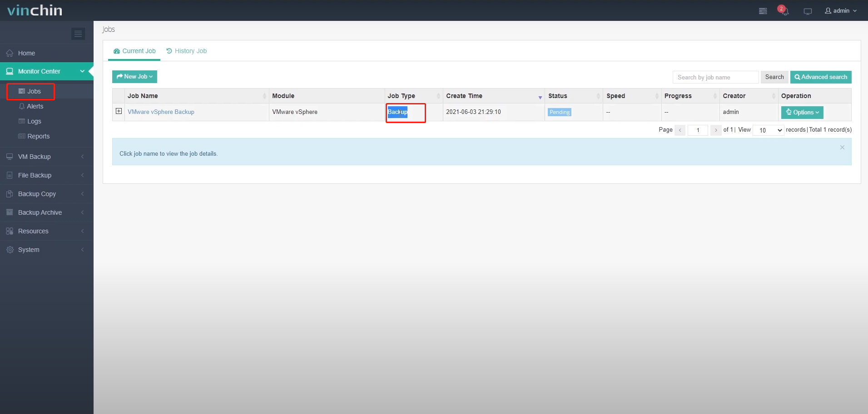Open the admin user menu
This screenshot has width=868, height=414.
pos(841,10)
